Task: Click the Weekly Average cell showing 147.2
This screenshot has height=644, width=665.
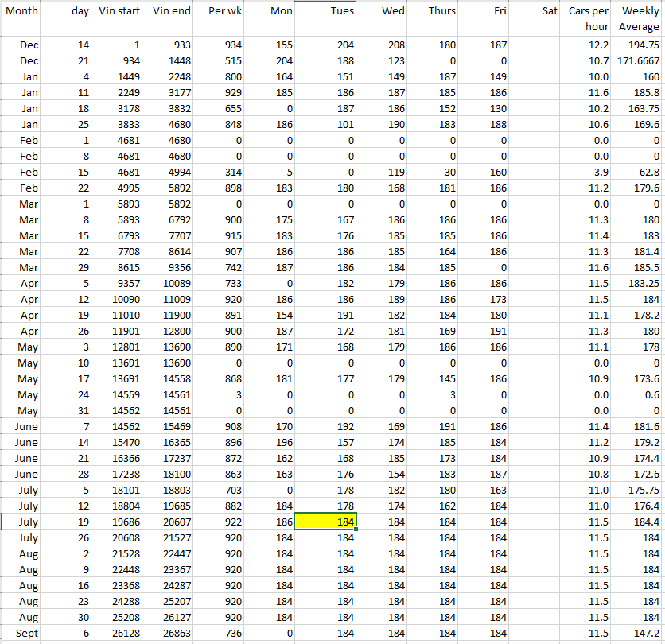Action: coord(639,633)
